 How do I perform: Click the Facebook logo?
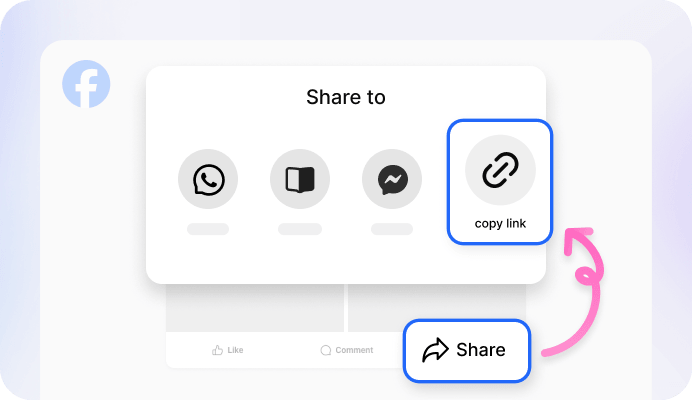point(86,84)
